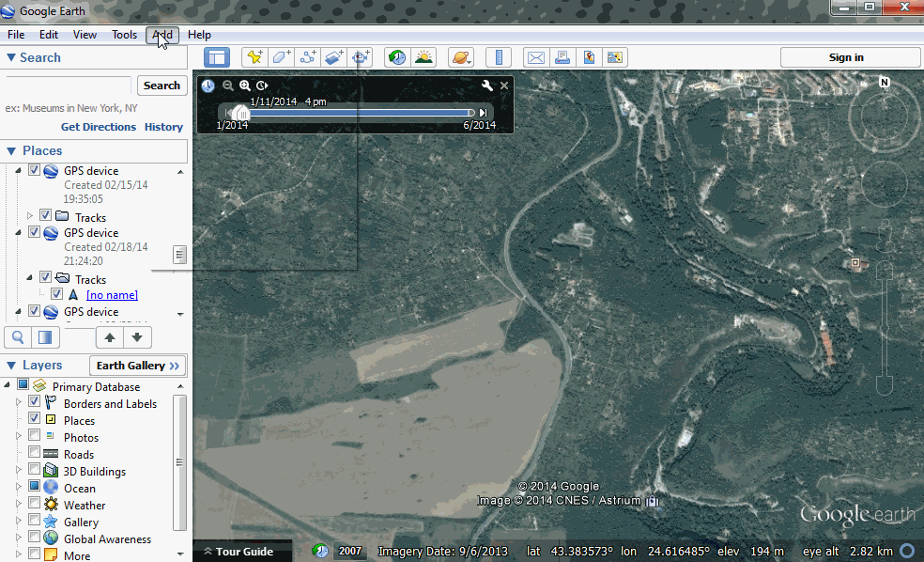Open the View menu
Image resolution: width=924 pixels, height=562 pixels.
(85, 35)
